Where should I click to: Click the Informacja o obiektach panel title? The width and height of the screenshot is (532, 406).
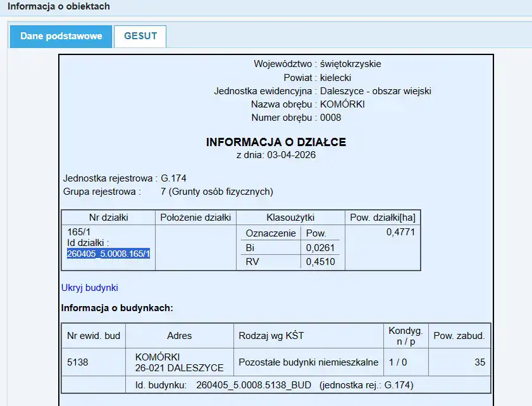coord(58,6)
